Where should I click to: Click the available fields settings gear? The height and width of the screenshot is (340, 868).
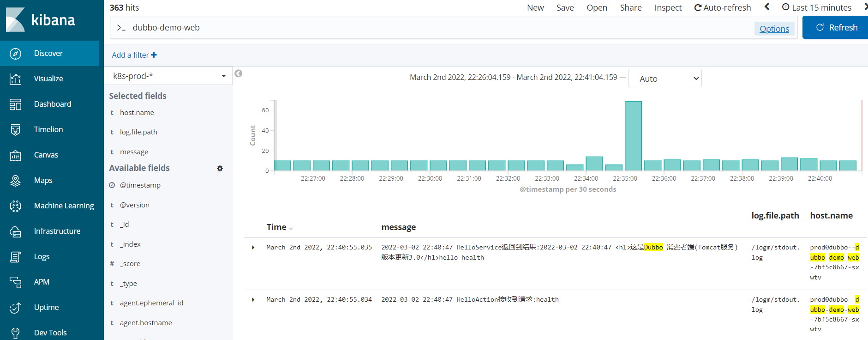(x=220, y=169)
